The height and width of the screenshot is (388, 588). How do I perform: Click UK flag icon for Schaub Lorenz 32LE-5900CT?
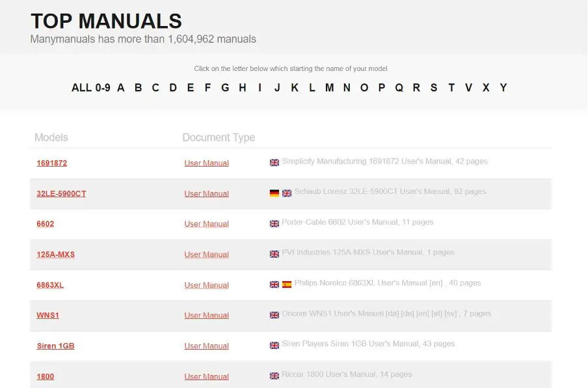pos(287,193)
